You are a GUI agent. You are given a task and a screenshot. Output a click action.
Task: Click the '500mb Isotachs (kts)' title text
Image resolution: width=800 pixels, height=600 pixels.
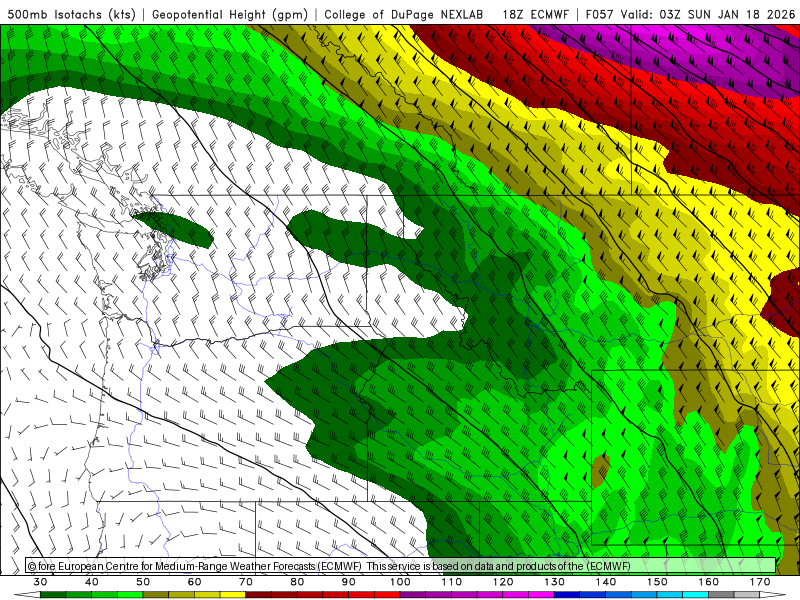pos(71,15)
